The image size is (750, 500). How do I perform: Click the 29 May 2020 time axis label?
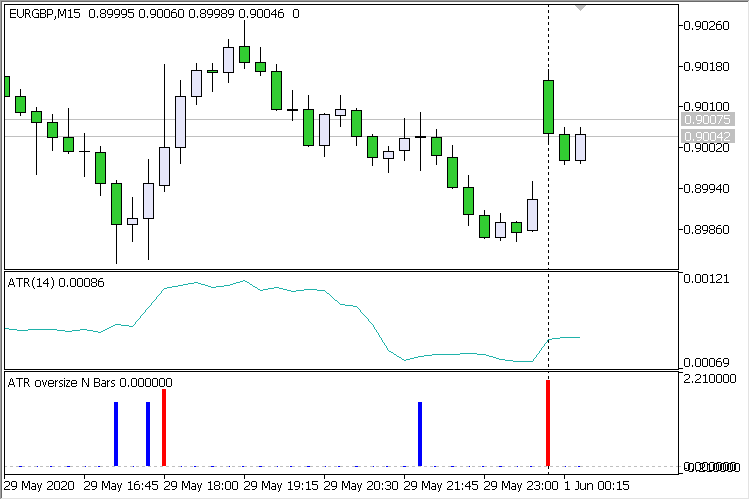[39, 485]
